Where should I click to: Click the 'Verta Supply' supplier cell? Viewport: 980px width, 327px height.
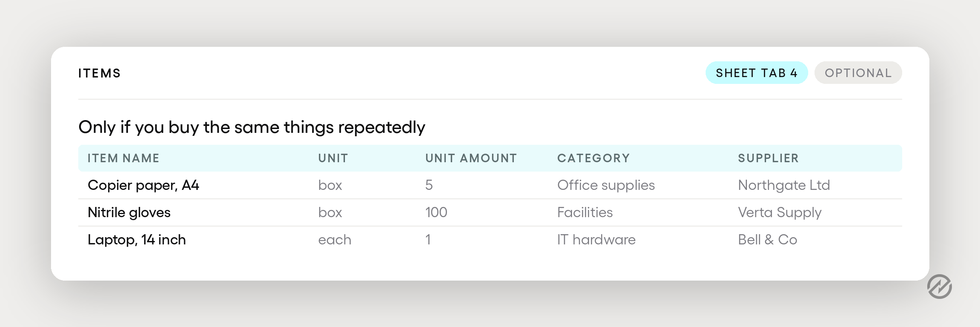[780, 212]
